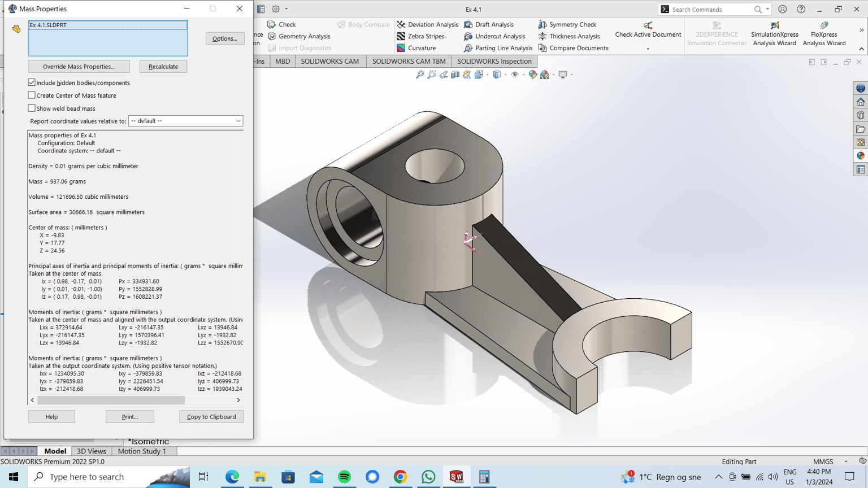Open SOLIDWORKS Resources home pane
Image resolution: width=868 pixels, height=488 pixels.
tap(861, 102)
